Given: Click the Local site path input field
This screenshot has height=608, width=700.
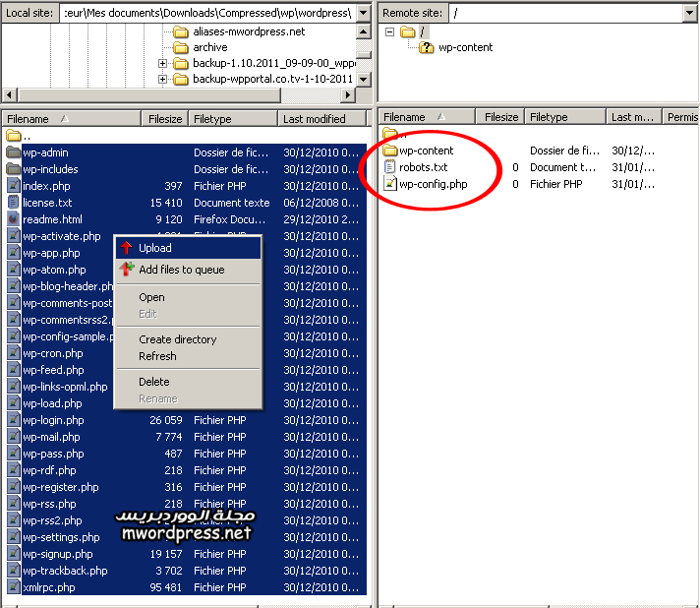Looking at the screenshot, I should pos(208,13).
